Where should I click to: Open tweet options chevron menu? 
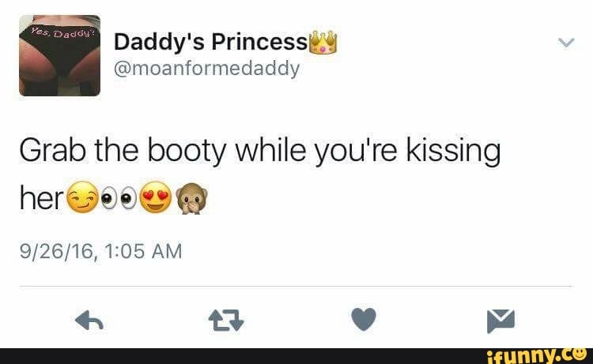pyautogui.click(x=566, y=43)
